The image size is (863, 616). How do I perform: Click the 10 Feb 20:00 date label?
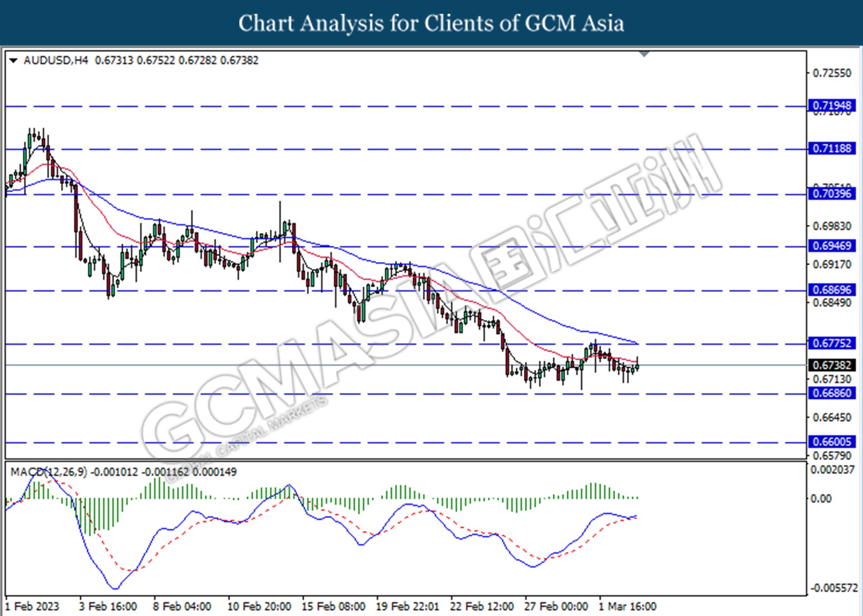click(259, 607)
